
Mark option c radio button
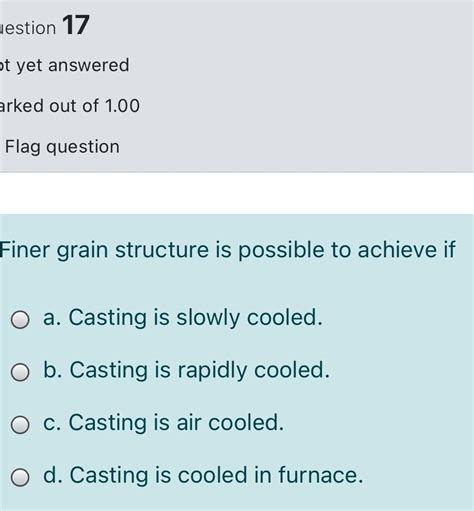click(x=20, y=425)
